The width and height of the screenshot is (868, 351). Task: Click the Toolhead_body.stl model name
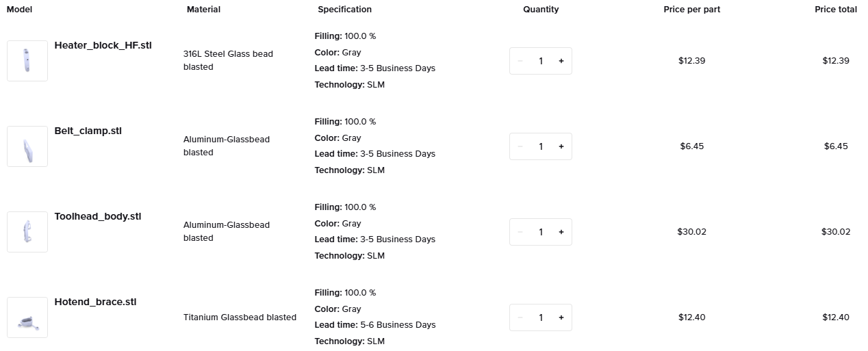[98, 216]
